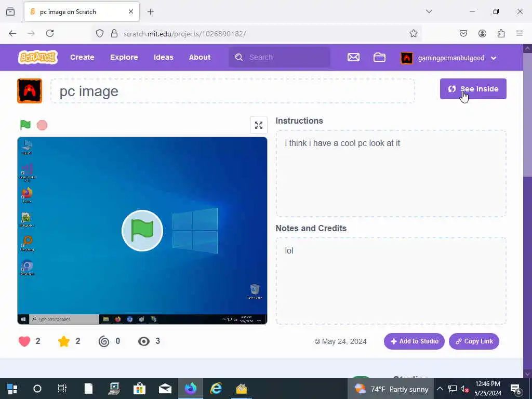Open the extensions puzzle icon
The image size is (532, 399).
501,33
